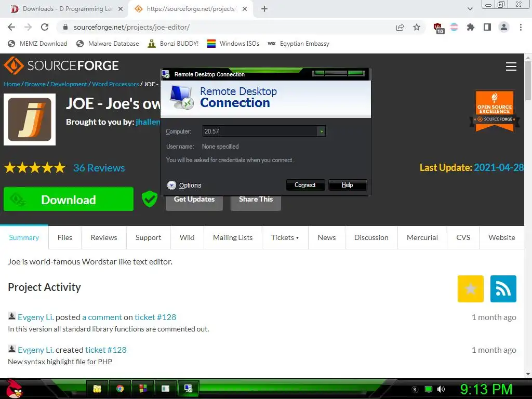This screenshot has width=532, height=399.
Task: Follow the Word Processors breadcrumb link
Action: 115,84
